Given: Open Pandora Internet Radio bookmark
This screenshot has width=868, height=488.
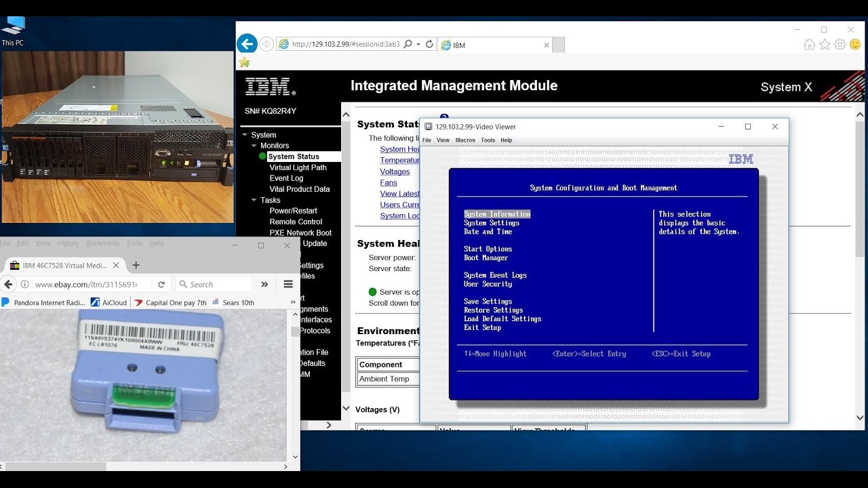Looking at the screenshot, I should coord(43,303).
